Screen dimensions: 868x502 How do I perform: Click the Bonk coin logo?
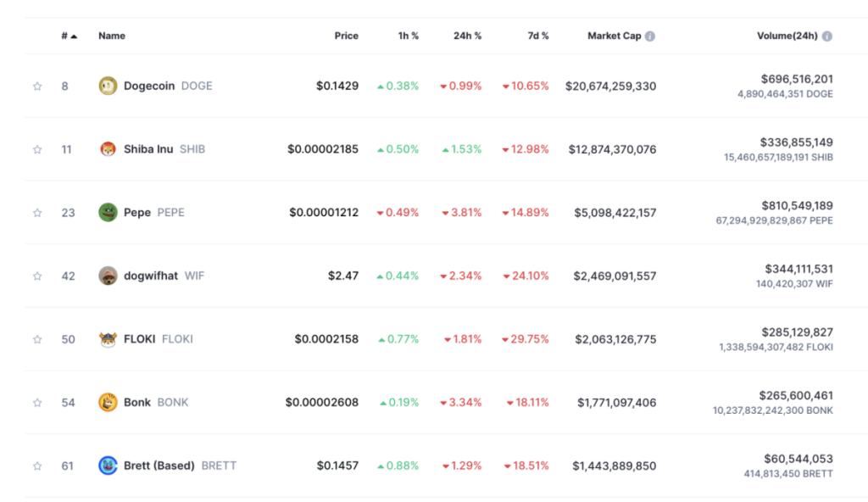pyautogui.click(x=108, y=402)
